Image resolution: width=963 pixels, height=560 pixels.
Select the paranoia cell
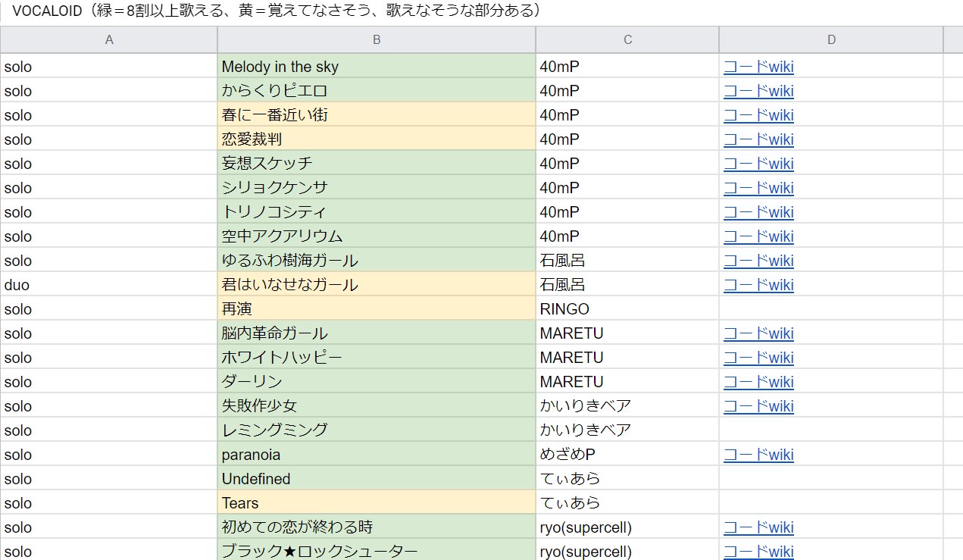point(377,454)
